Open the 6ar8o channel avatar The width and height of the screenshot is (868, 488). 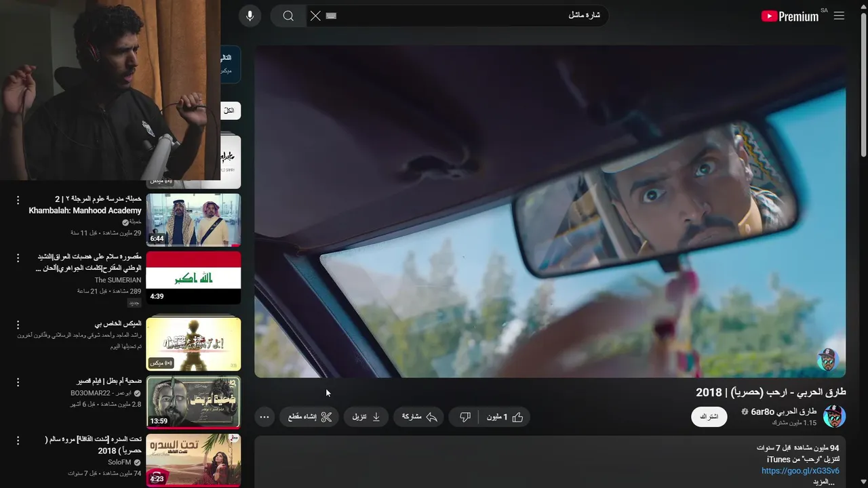coord(834,416)
